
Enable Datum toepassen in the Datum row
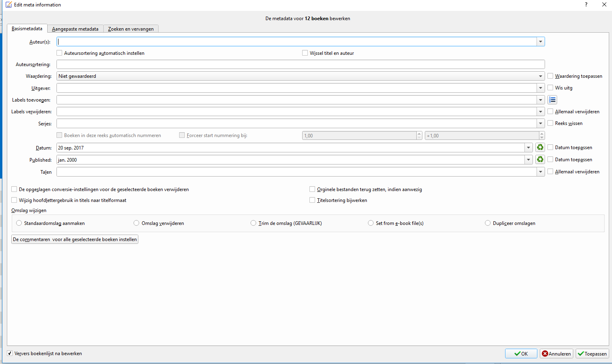coord(550,147)
